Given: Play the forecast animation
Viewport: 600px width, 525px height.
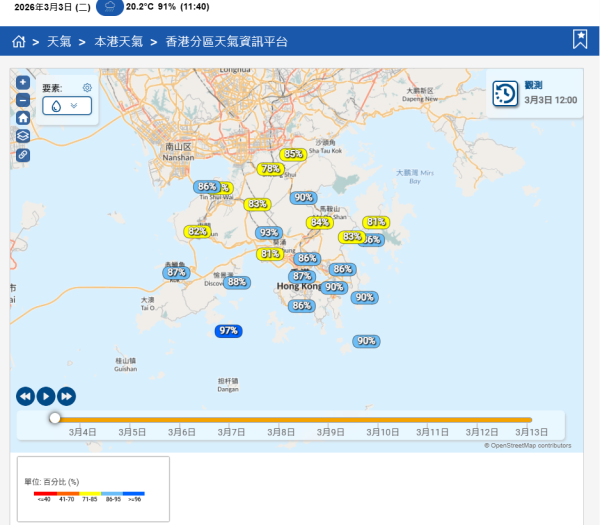Looking at the screenshot, I should tap(46, 396).
